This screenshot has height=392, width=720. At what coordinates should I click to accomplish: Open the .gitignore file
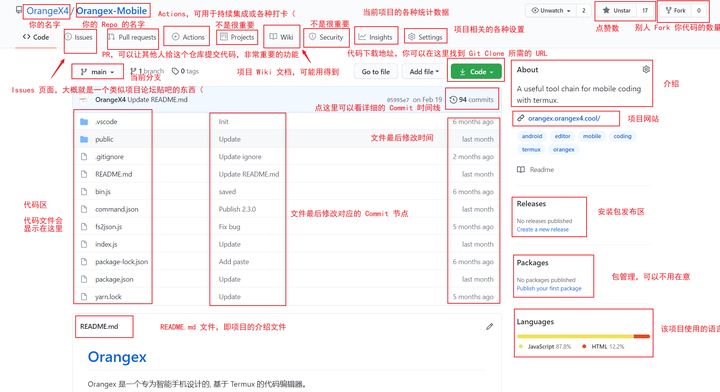pos(109,157)
